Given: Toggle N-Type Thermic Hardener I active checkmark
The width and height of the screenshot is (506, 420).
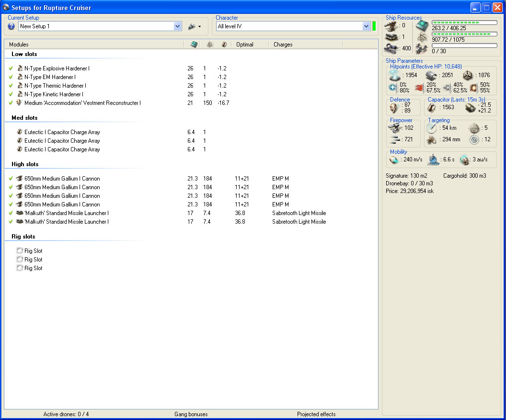Looking at the screenshot, I should click(x=11, y=86).
